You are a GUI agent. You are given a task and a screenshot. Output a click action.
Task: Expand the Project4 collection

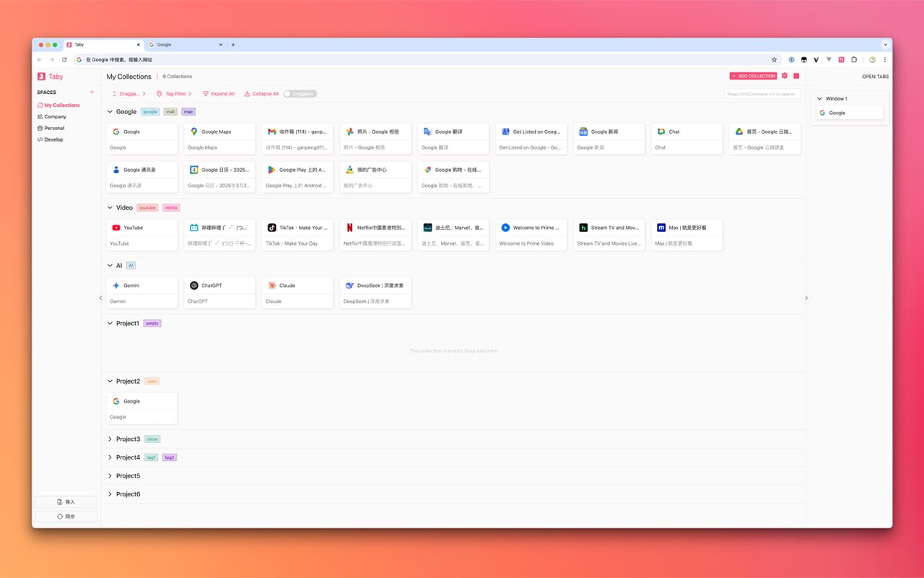(110, 457)
